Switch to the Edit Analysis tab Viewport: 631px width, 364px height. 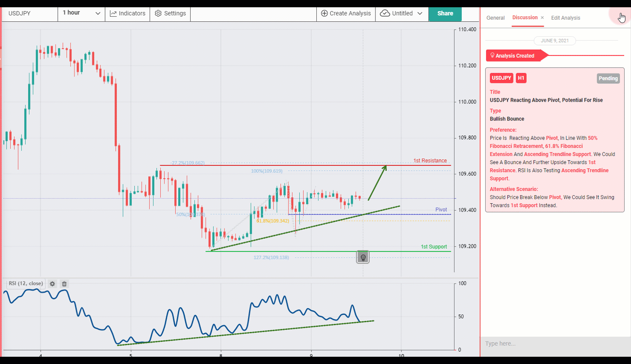coord(566,18)
